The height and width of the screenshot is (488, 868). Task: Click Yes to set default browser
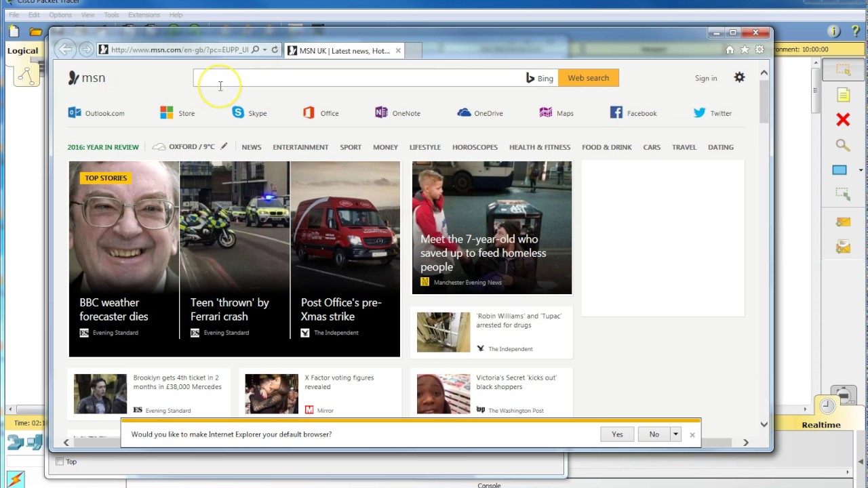coord(617,434)
